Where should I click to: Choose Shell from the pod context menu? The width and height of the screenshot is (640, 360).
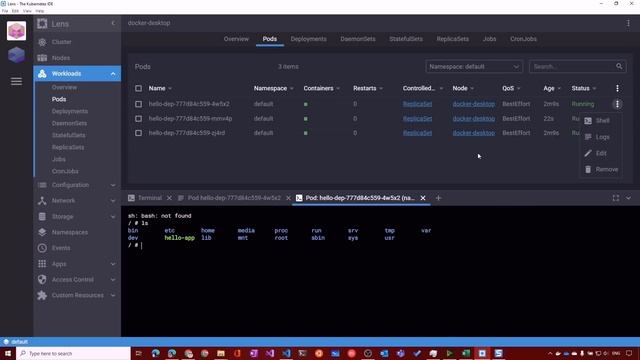click(x=600, y=121)
